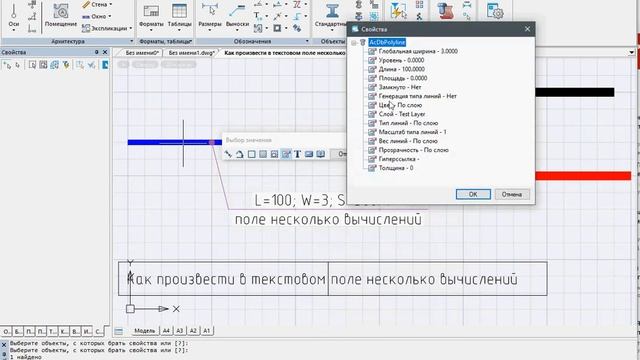
Task: Select Гиперссылка property row
Action: point(399,159)
